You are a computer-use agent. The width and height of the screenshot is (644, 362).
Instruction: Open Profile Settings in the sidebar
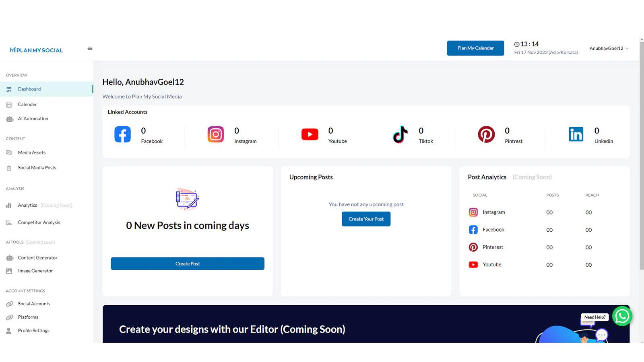click(33, 330)
